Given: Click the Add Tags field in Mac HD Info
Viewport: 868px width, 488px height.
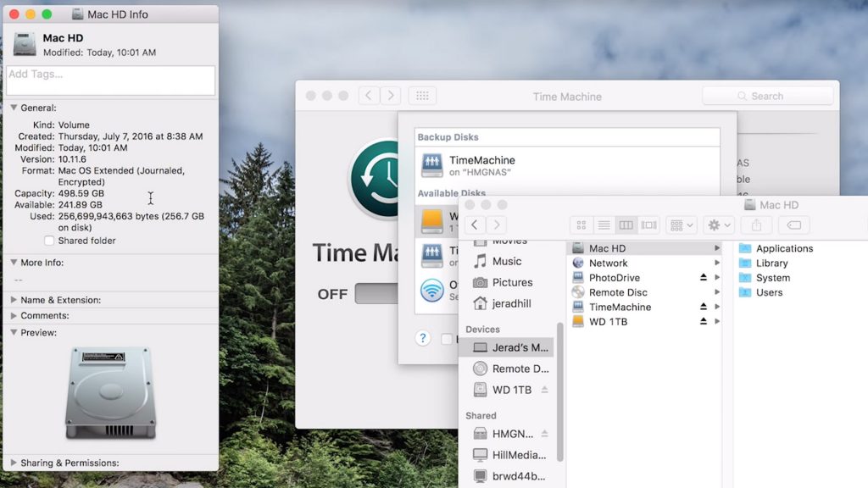Looking at the screenshot, I should coord(110,80).
